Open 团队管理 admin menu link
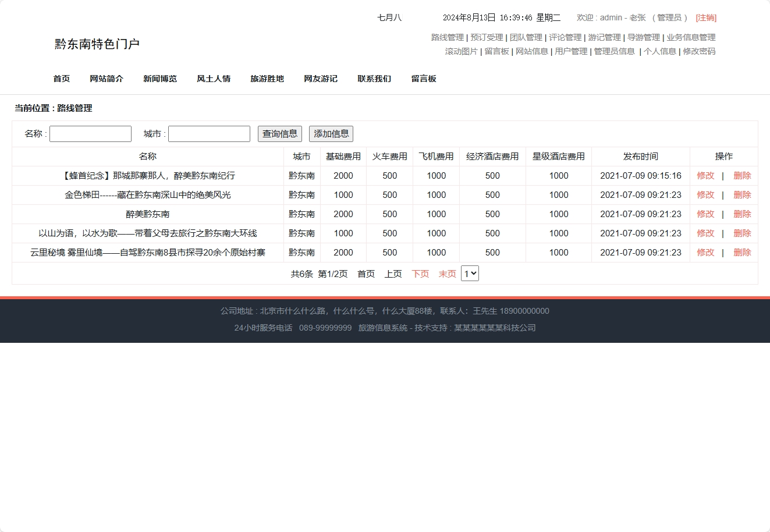Image resolution: width=770 pixels, height=532 pixels. pyautogui.click(x=526, y=37)
